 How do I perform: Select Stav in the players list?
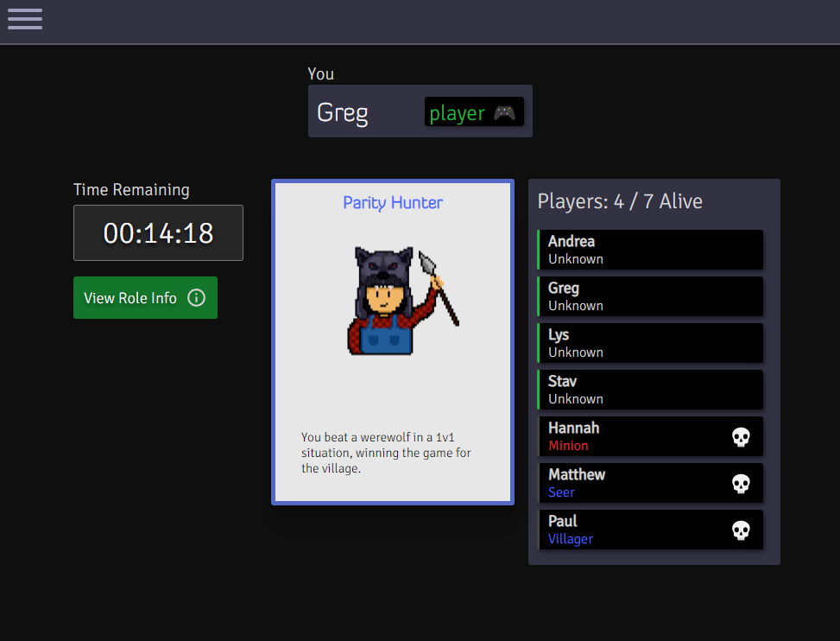coord(649,390)
